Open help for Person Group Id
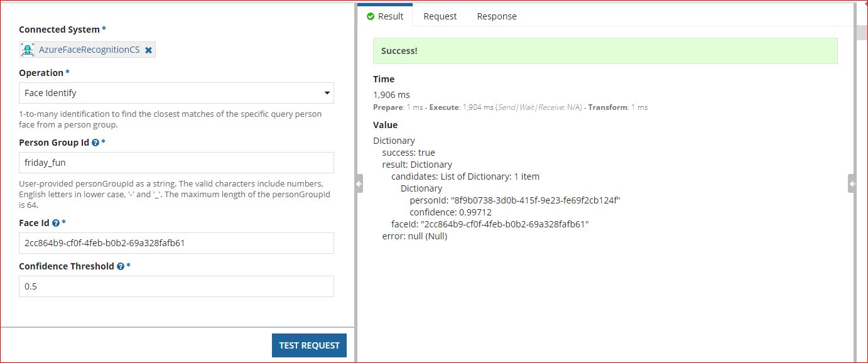Viewport: 868px width, 363px height. (x=95, y=143)
